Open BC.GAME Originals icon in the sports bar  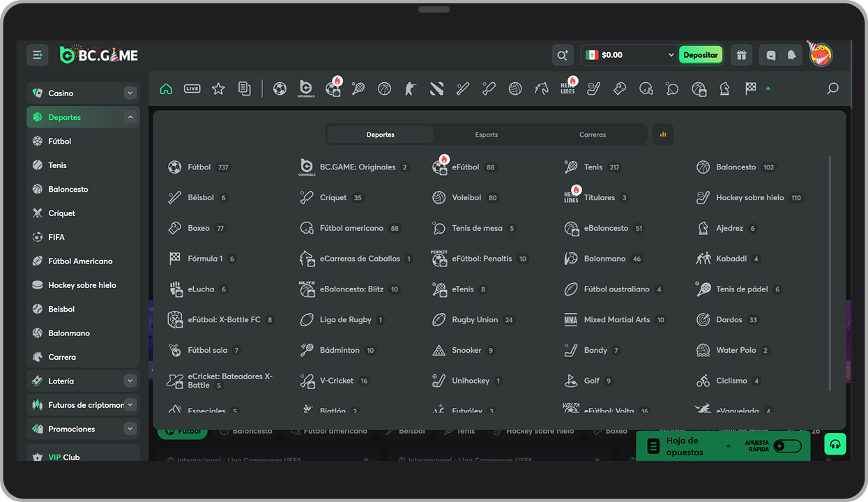click(305, 89)
